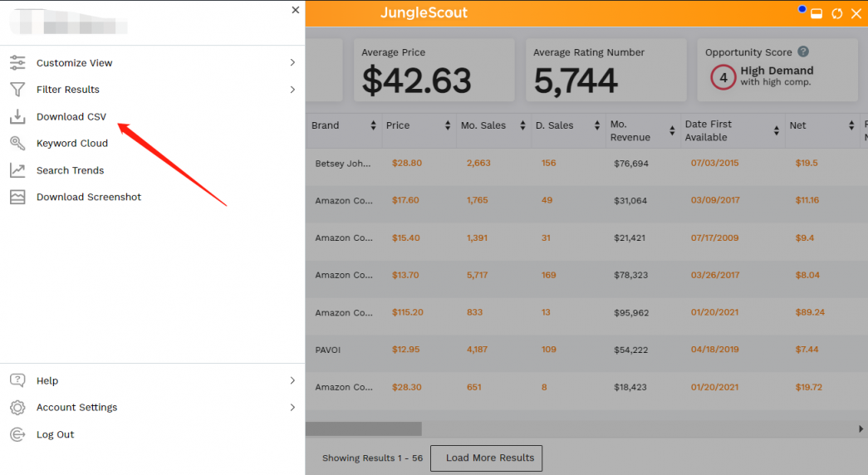Click the Keyword Cloud key icon
This screenshot has height=475, width=868.
17,143
